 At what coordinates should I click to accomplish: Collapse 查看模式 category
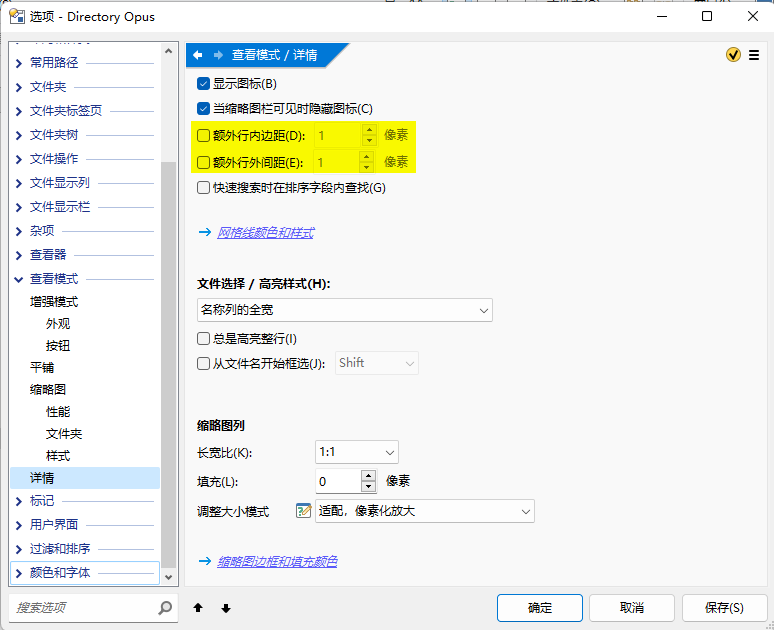(x=19, y=279)
